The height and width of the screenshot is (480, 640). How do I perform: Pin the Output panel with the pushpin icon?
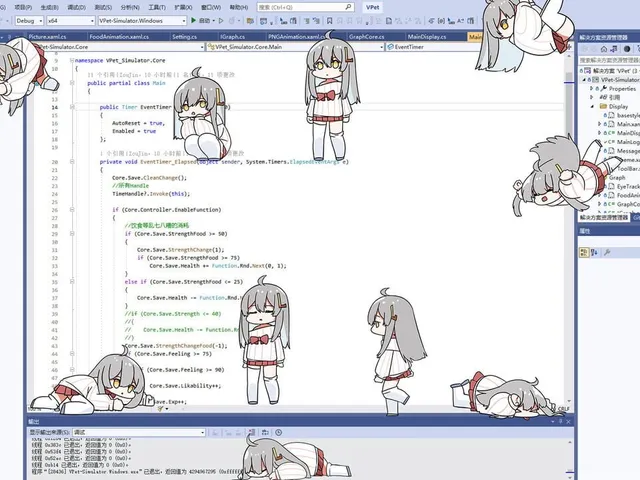[x=561, y=421]
